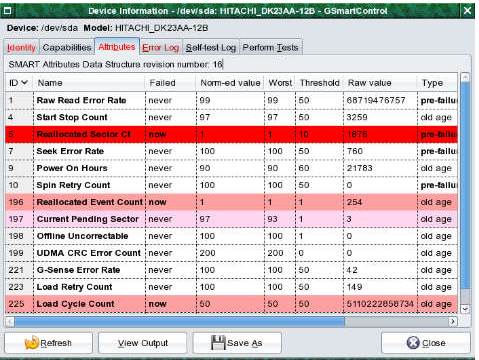This screenshot has width=479, height=360.
Task: Click the Save As floppy disk icon
Action: point(218,342)
